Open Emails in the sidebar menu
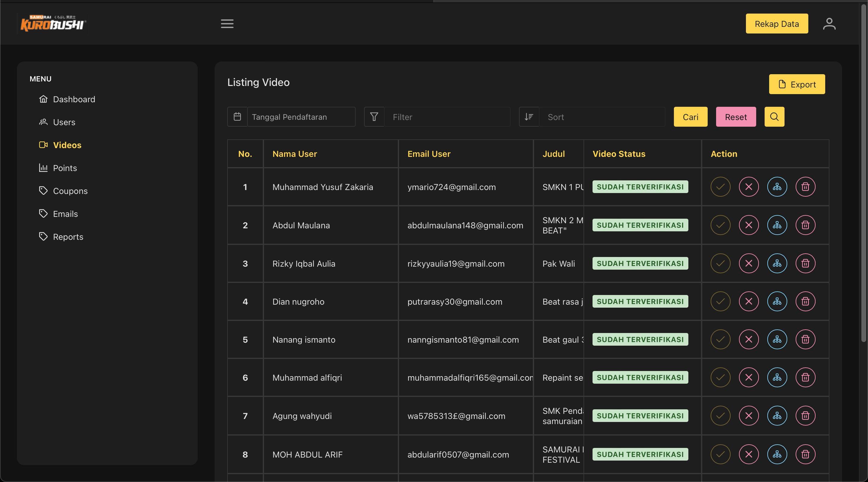 coord(58,214)
